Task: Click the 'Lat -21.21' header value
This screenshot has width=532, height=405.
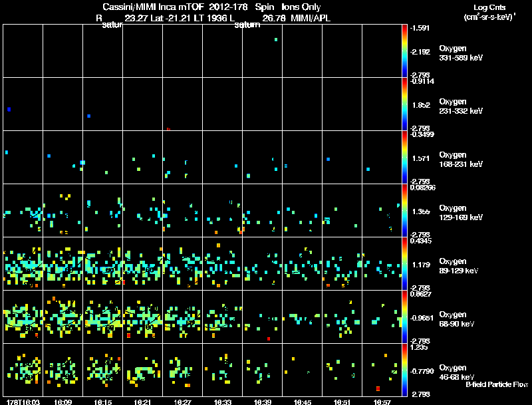Action: (x=171, y=19)
